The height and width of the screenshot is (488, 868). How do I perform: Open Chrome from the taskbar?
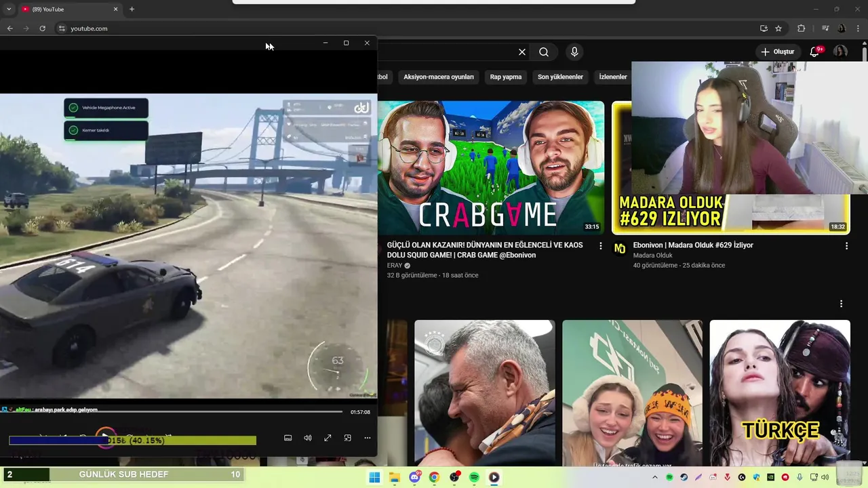[x=434, y=477]
